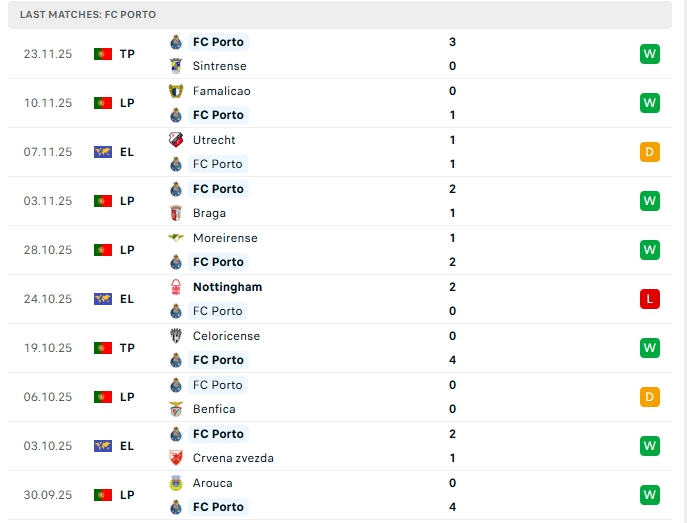The width and height of the screenshot is (687, 523).
Task: Click the Arouca club badge
Action: (176, 483)
